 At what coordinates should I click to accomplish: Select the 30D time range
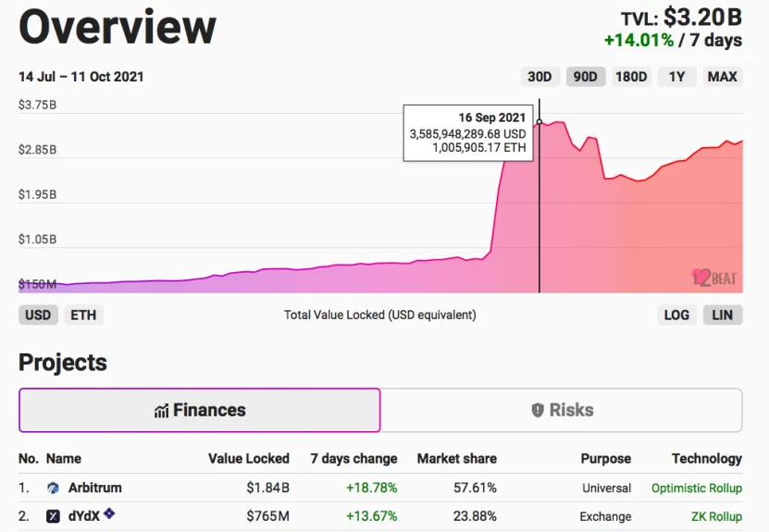click(540, 77)
